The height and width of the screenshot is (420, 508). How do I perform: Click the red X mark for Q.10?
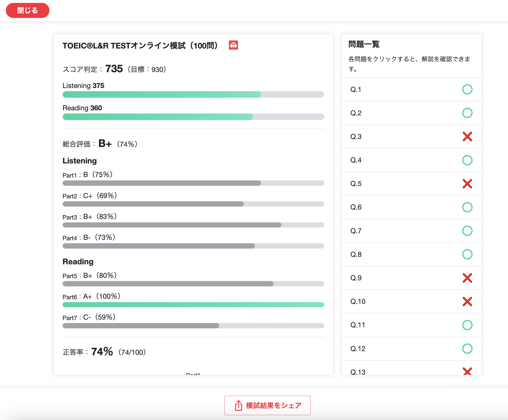[x=467, y=301]
